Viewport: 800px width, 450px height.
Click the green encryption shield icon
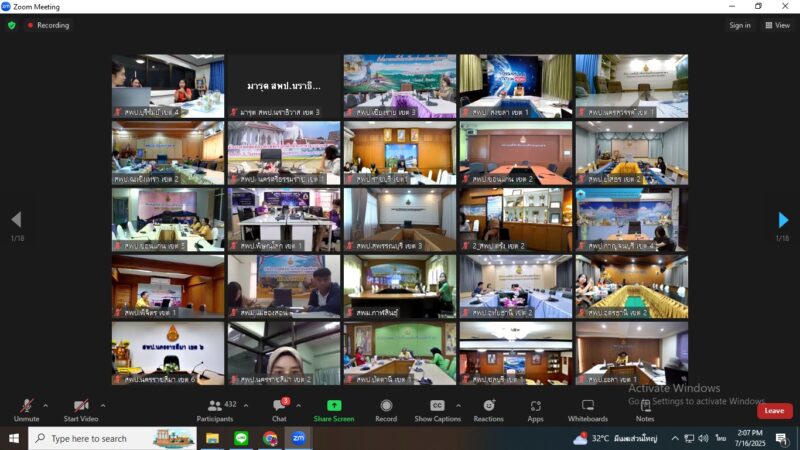[x=12, y=25]
